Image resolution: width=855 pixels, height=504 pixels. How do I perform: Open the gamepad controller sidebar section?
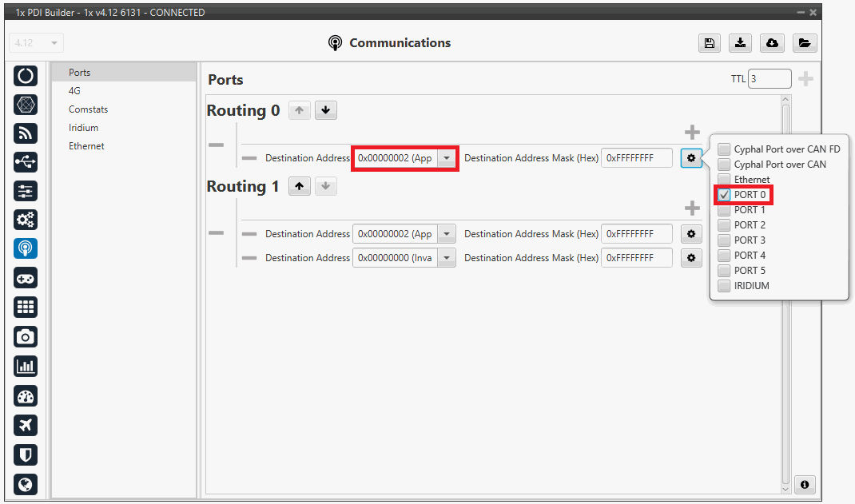point(26,278)
